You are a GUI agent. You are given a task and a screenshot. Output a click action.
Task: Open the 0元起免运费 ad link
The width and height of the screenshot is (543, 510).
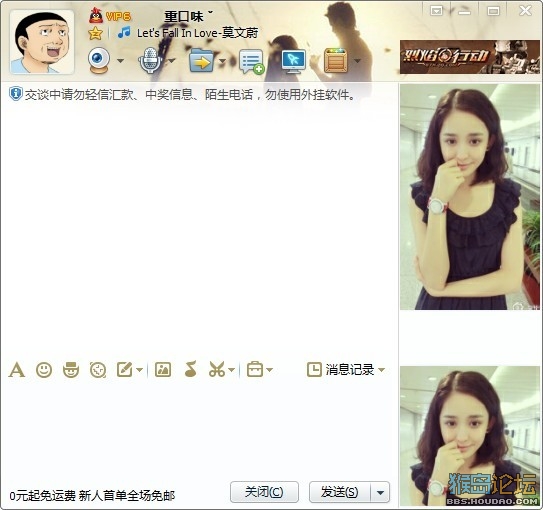click(92, 496)
